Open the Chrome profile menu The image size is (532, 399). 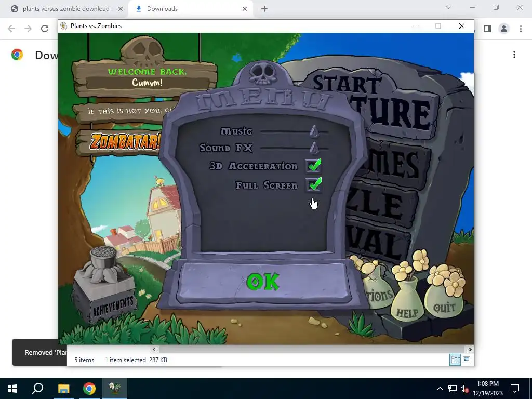click(504, 29)
